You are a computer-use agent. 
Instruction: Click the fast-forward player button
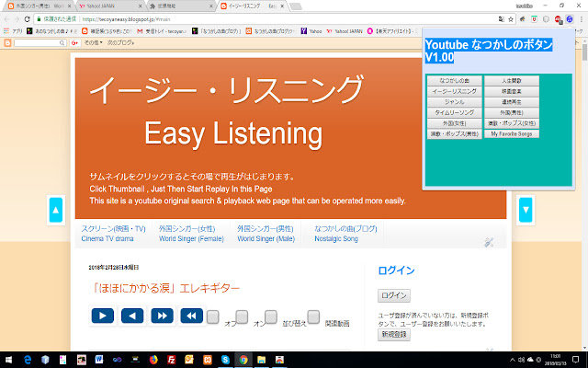click(162, 316)
